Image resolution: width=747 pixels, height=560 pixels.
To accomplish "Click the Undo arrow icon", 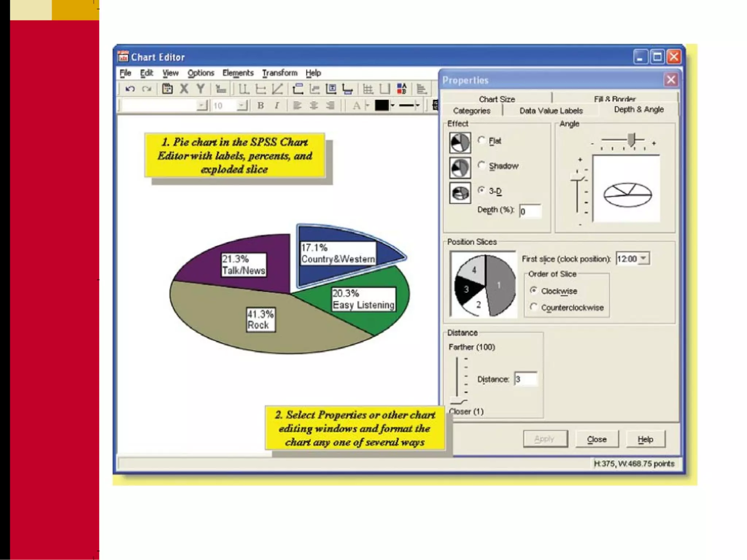I will point(130,89).
